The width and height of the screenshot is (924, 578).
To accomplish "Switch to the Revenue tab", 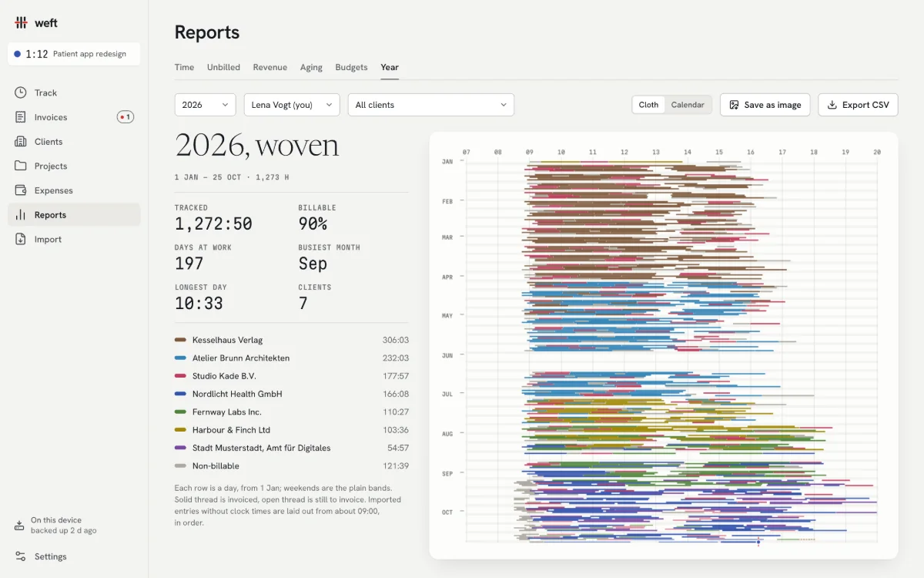I will pyautogui.click(x=269, y=67).
